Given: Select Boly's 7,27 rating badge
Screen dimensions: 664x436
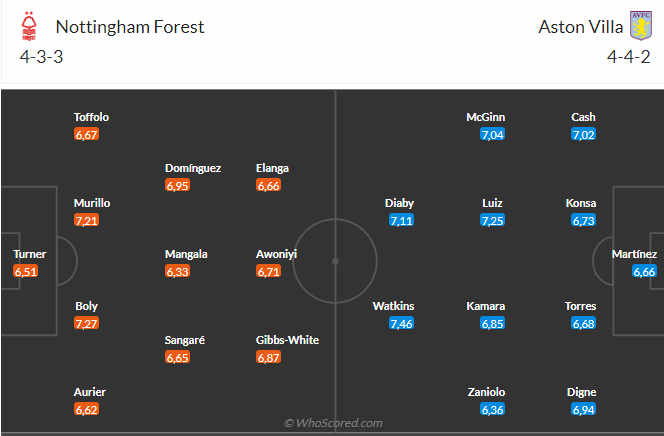Looking at the screenshot, I should (x=86, y=323).
